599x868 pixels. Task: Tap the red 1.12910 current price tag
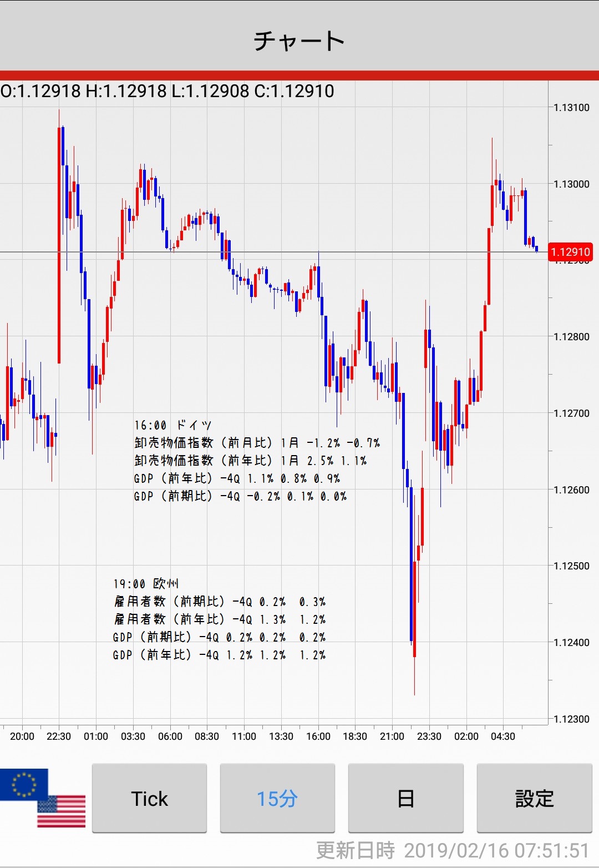click(x=570, y=252)
